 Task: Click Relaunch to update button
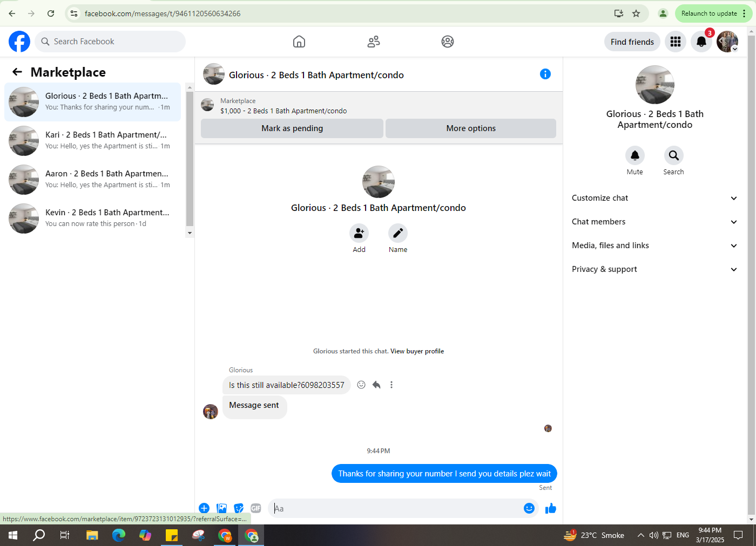tap(713, 13)
